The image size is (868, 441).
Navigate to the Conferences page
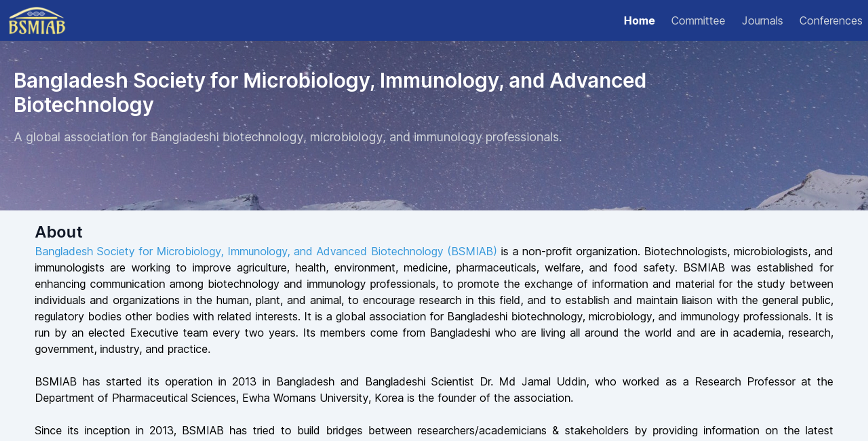(831, 21)
